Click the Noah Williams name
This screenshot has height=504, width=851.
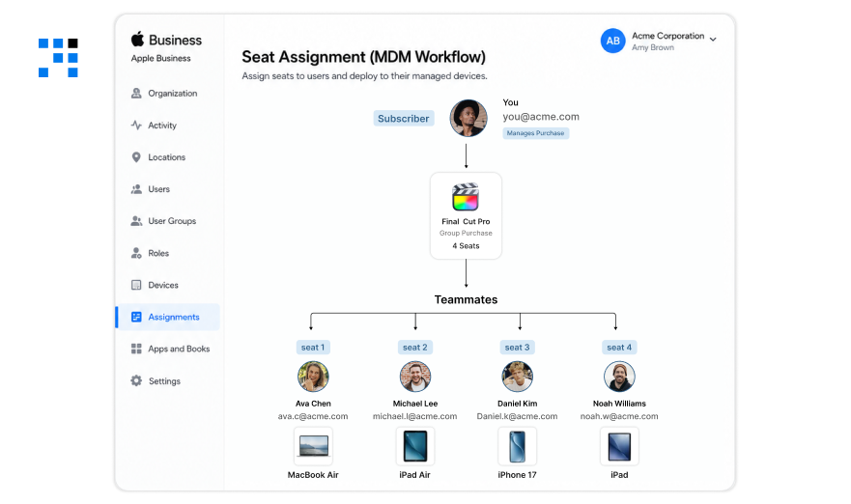[619, 404]
